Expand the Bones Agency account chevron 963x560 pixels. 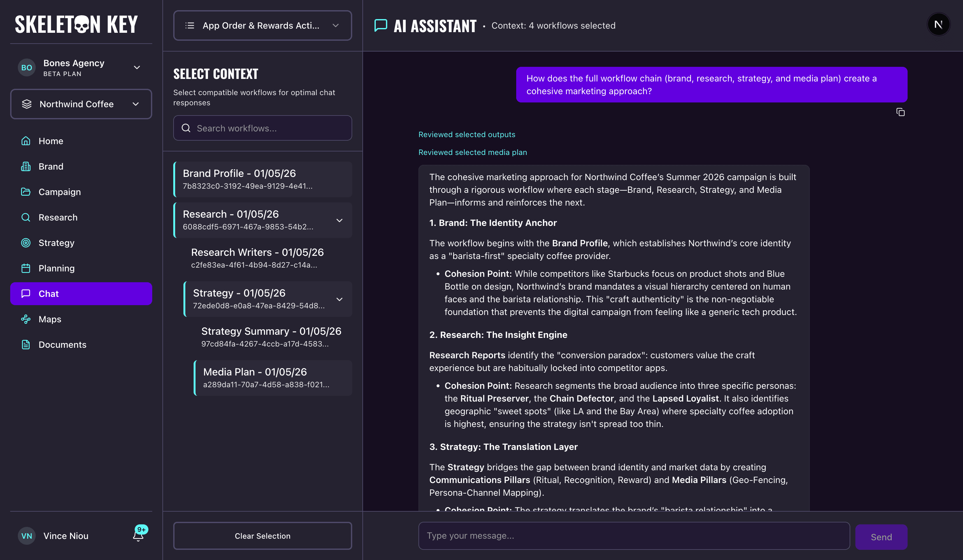pyautogui.click(x=137, y=67)
